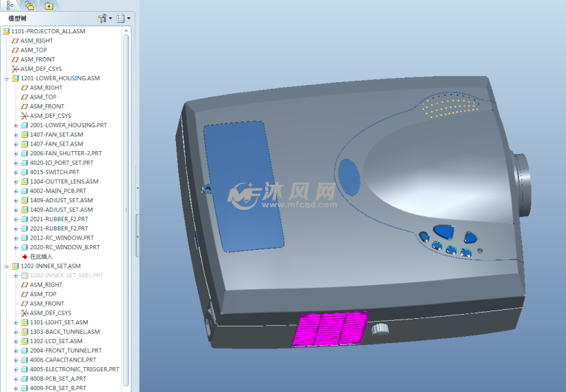Image resolution: width=566 pixels, height=392 pixels.
Task: Switch to the model tree tab
Action: pos(10,5)
